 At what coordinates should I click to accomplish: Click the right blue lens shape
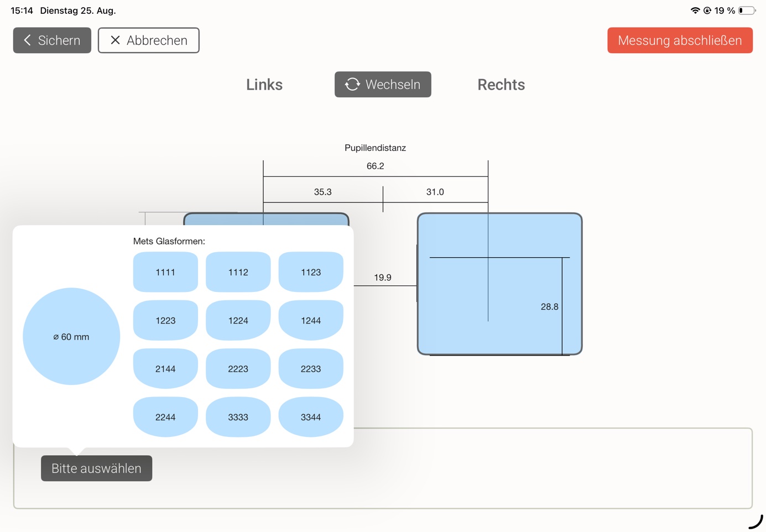pyautogui.click(x=499, y=284)
